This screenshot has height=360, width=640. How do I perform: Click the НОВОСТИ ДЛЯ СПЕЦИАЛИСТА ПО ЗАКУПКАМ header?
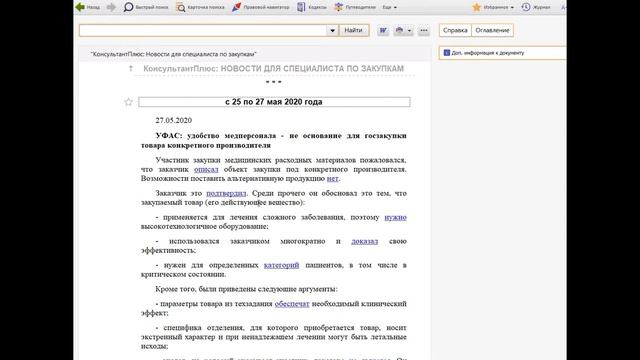(273, 69)
